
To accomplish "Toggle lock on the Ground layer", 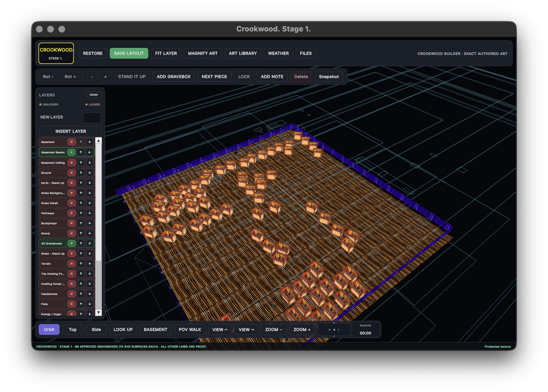I will pos(72,172).
